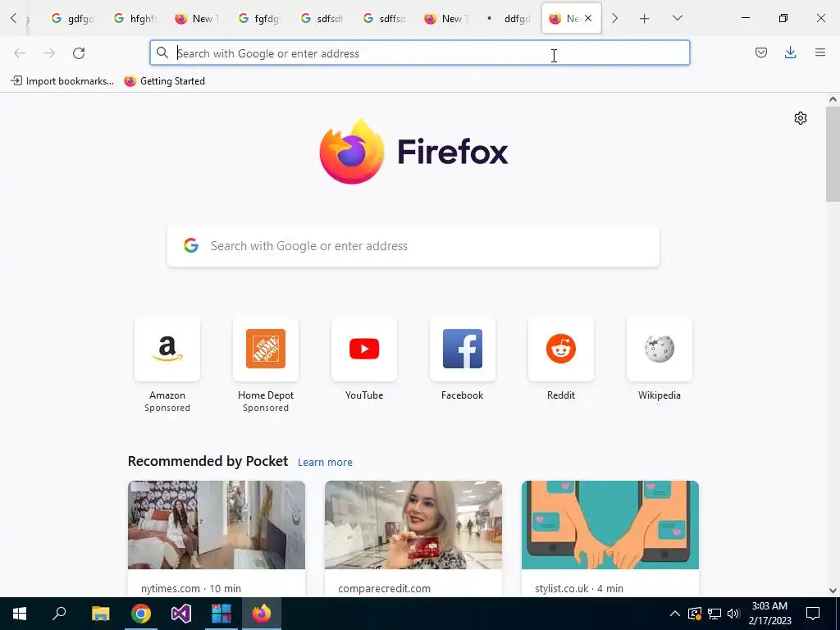Image resolution: width=840 pixels, height=630 pixels.
Task: Open File Explorer from taskbar
Action: pyautogui.click(x=100, y=614)
